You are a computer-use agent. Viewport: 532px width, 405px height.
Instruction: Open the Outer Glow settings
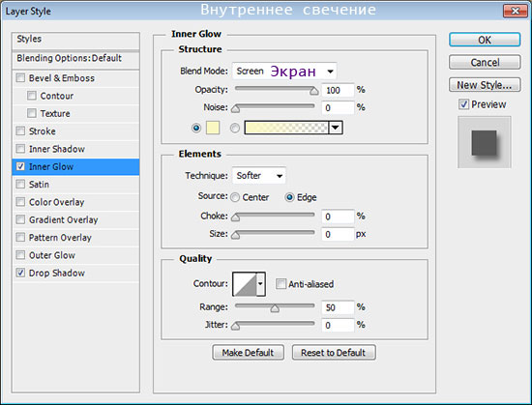click(52, 255)
